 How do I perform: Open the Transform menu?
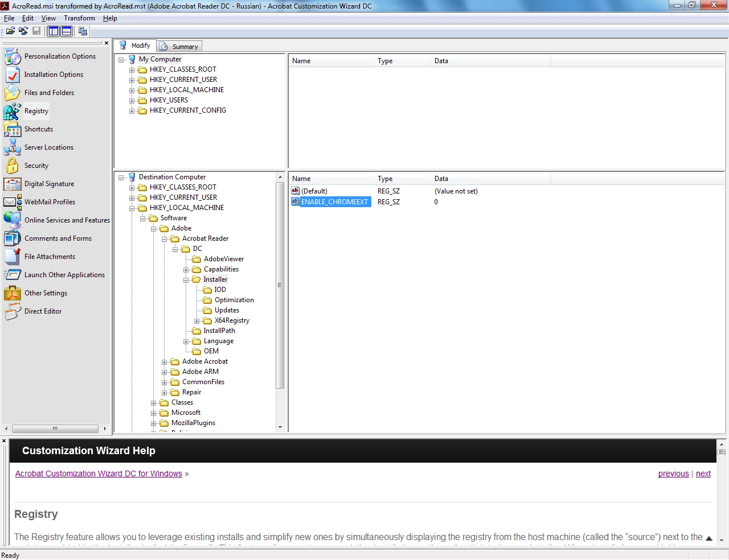pyautogui.click(x=79, y=18)
